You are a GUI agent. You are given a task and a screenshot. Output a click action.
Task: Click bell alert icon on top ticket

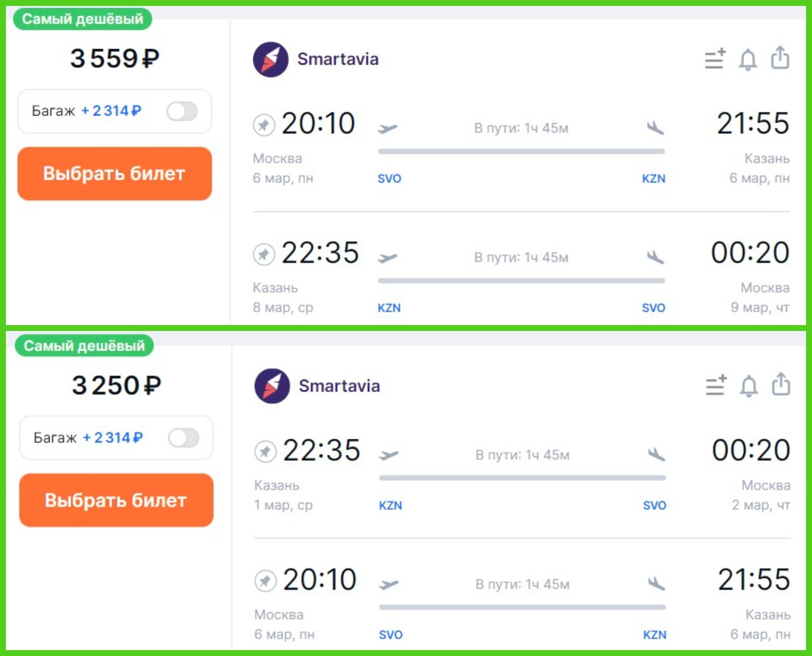coord(748,59)
